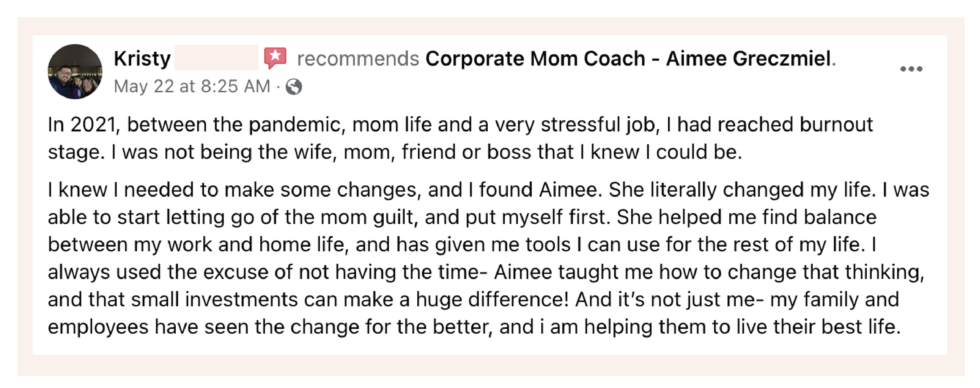Viewport: 980px width, 388px height.
Task: Click the paragraph starting "I knew I needed"
Action: pos(488,258)
